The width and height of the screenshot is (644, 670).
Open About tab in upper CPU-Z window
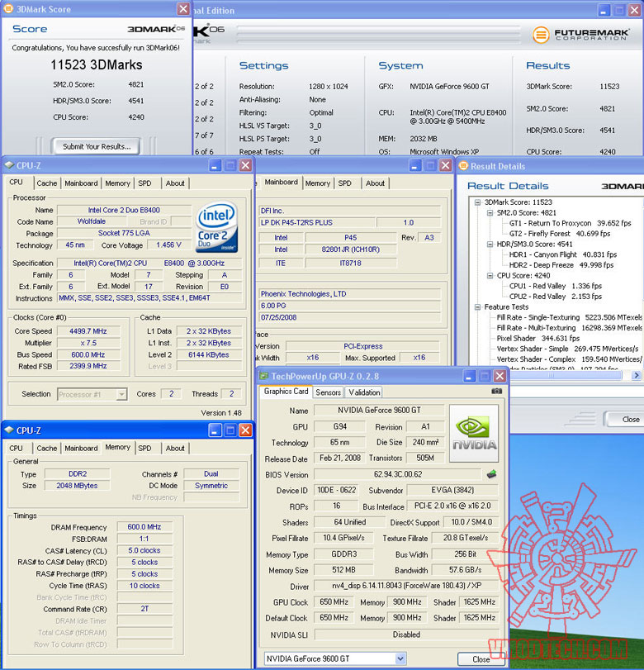(175, 183)
